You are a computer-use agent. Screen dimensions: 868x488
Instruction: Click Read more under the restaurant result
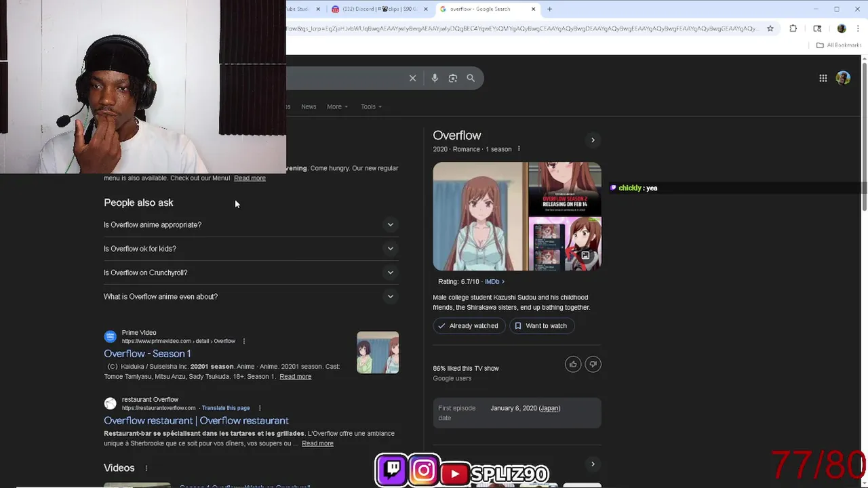[x=317, y=443]
